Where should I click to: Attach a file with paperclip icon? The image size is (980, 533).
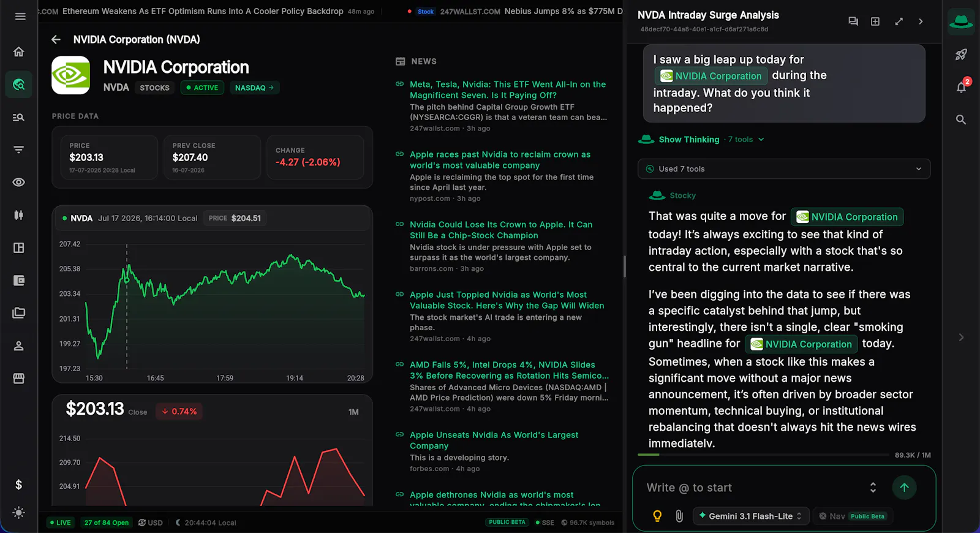point(679,516)
